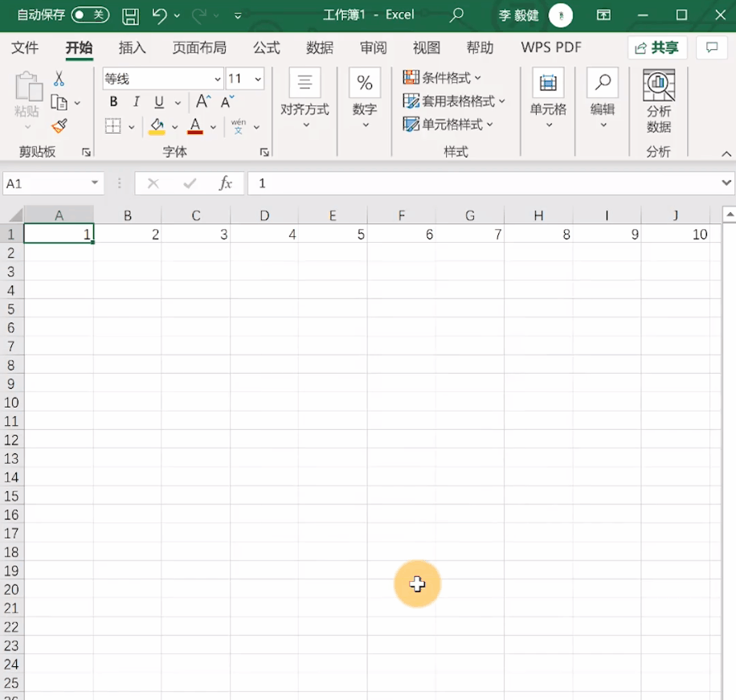The width and height of the screenshot is (736, 700).
Task: Open the 单元格 cells group
Action: [x=548, y=99]
